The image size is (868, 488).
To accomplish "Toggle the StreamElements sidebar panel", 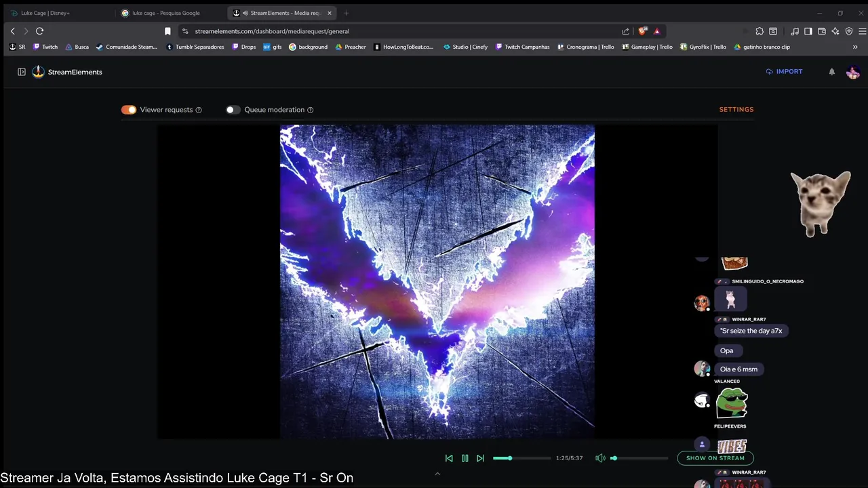I will 22,72.
